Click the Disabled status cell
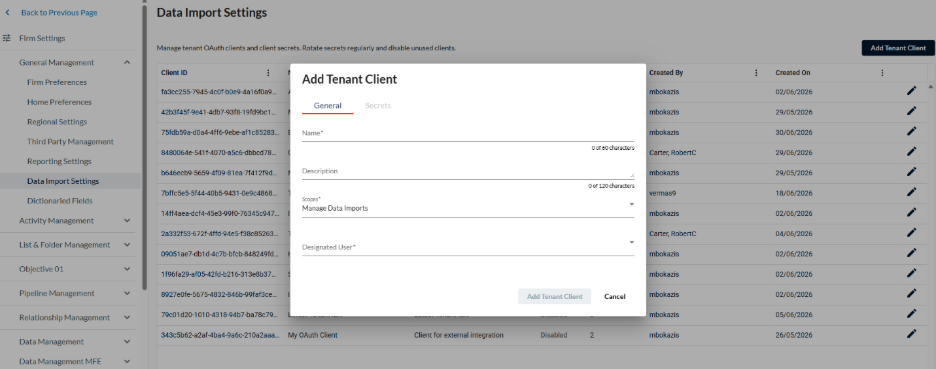Screen dimensions: 936x369 pyautogui.click(x=554, y=335)
